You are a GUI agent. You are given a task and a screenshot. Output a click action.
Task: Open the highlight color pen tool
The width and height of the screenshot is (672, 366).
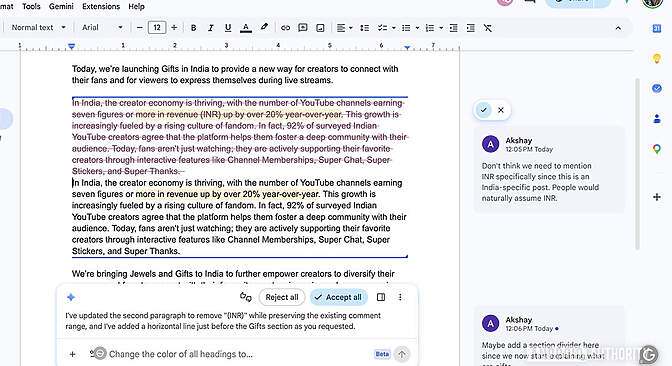coord(264,27)
